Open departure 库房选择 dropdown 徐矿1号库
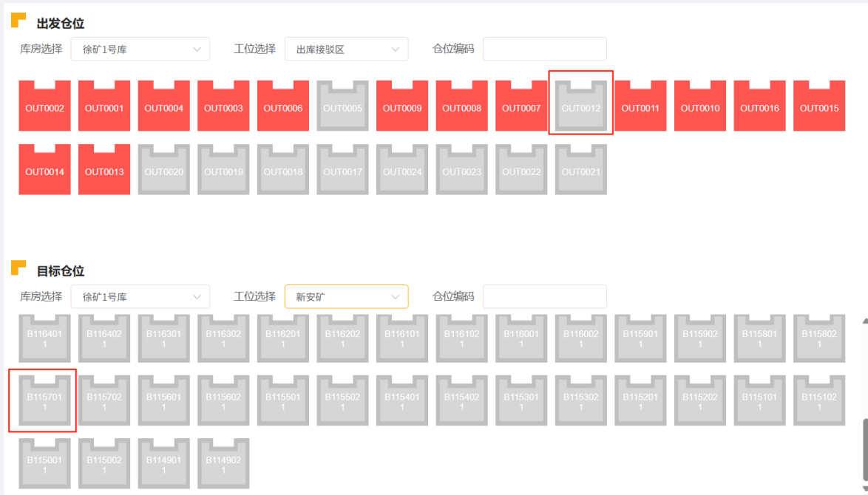Image resolution: width=868 pixels, height=495 pixels. click(140, 49)
